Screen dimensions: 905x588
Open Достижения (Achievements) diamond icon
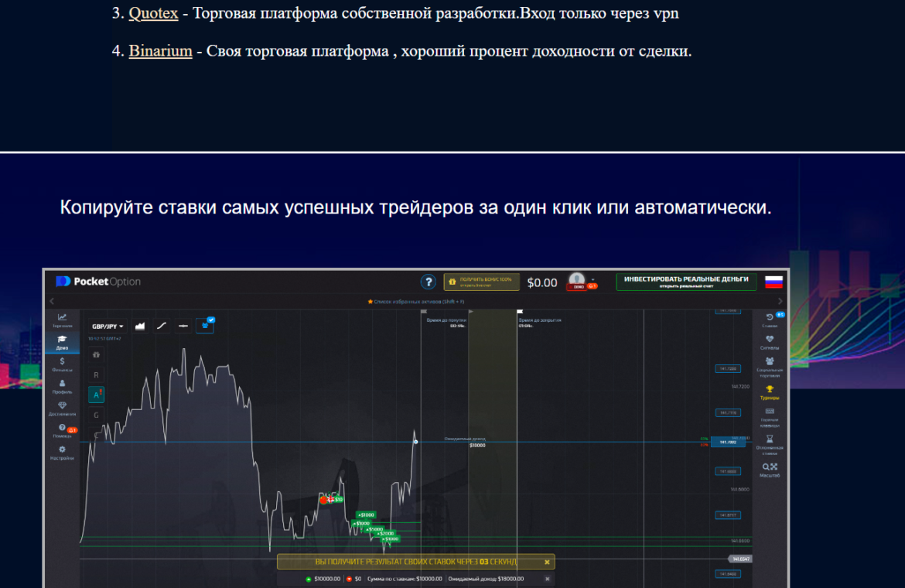pos(62,409)
